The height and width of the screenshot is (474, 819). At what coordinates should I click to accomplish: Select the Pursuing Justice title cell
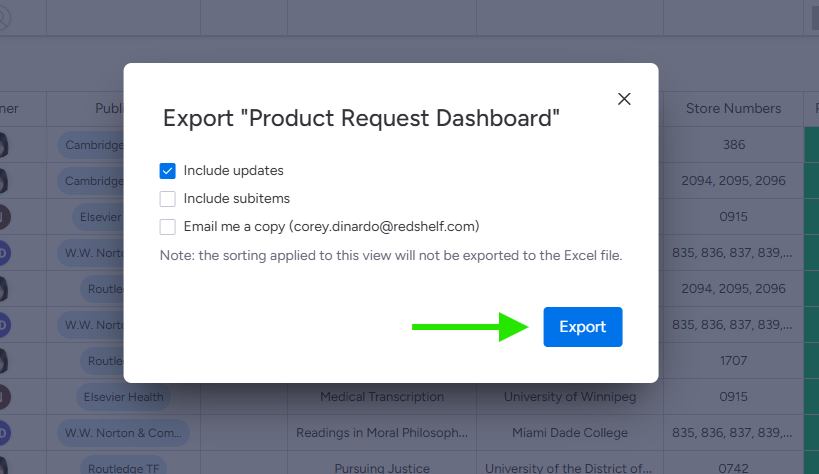tap(381, 468)
